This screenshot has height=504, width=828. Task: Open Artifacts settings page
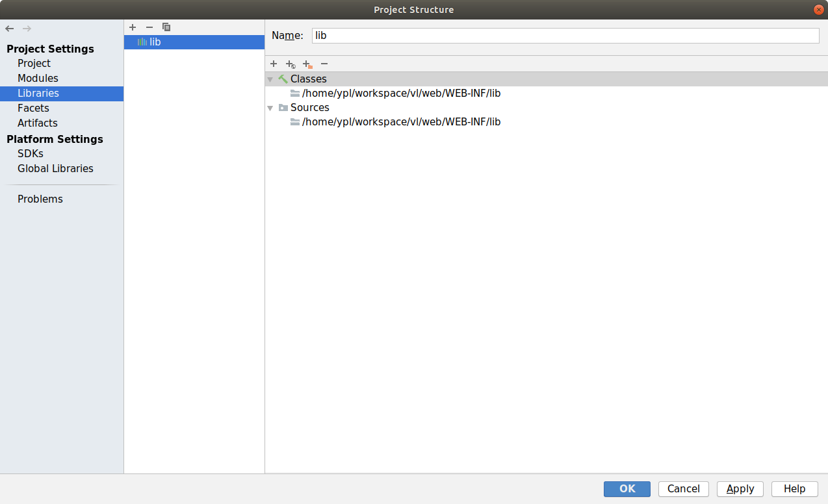[38, 123]
